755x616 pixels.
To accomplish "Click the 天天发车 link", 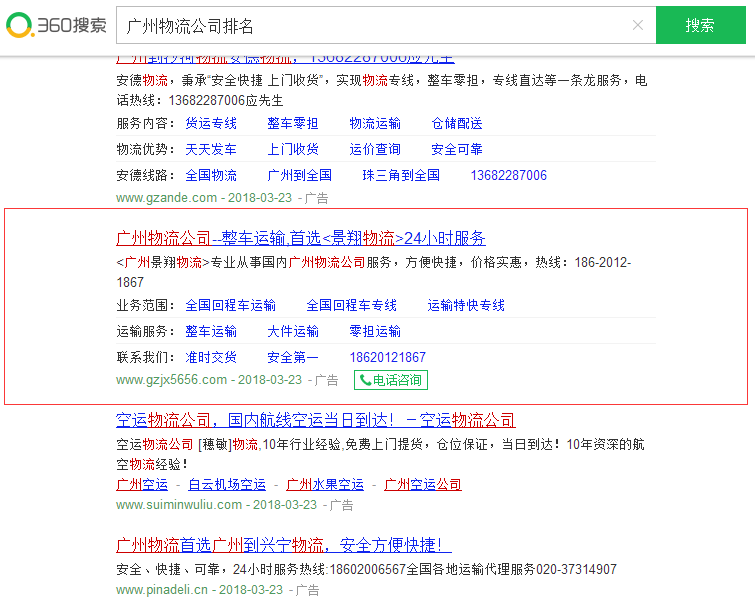I will coord(211,150).
